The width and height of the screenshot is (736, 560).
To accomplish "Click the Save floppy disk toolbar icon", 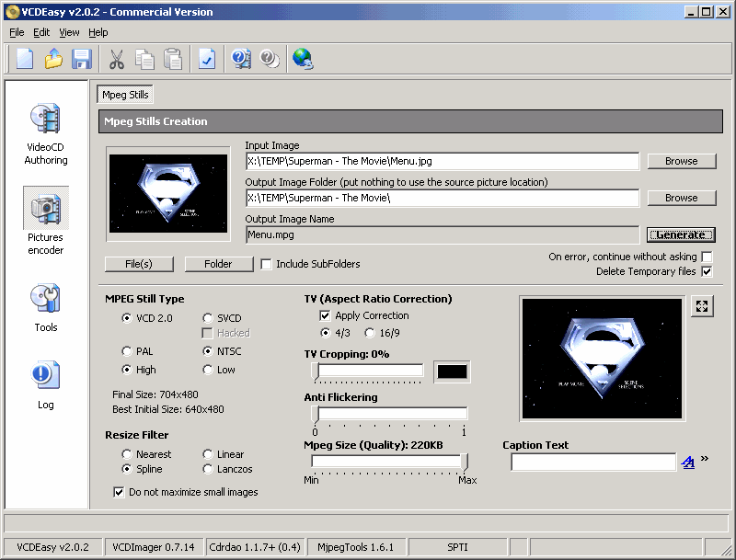I will coord(82,59).
